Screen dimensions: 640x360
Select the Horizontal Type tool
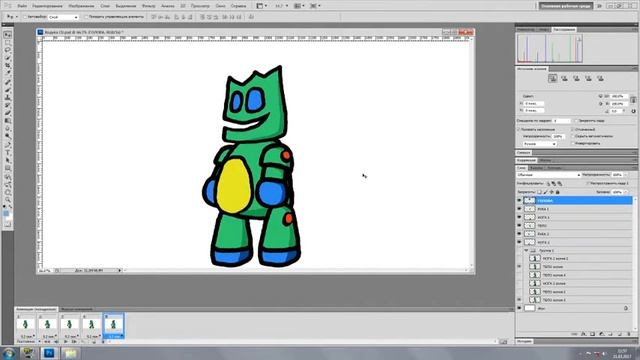(7, 153)
